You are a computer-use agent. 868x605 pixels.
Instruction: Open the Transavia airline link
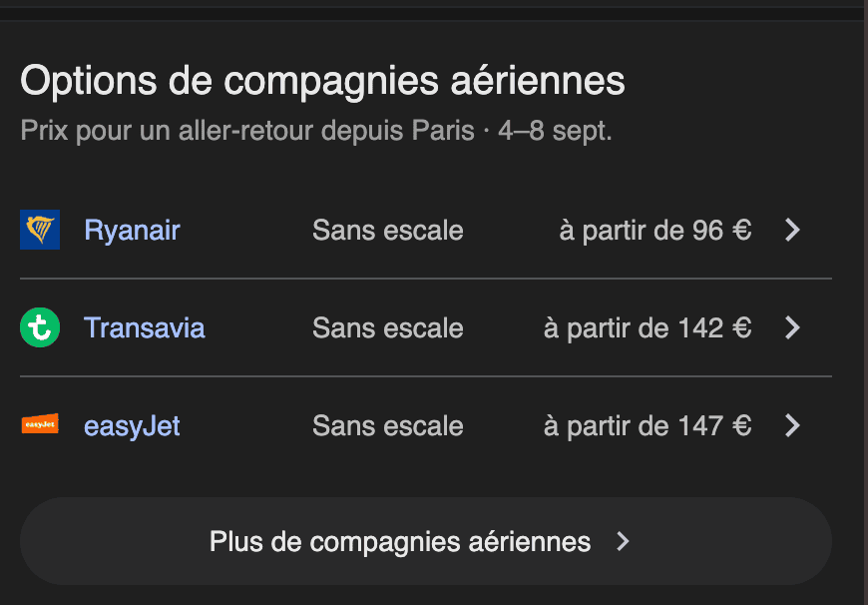pyautogui.click(x=145, y=327)
